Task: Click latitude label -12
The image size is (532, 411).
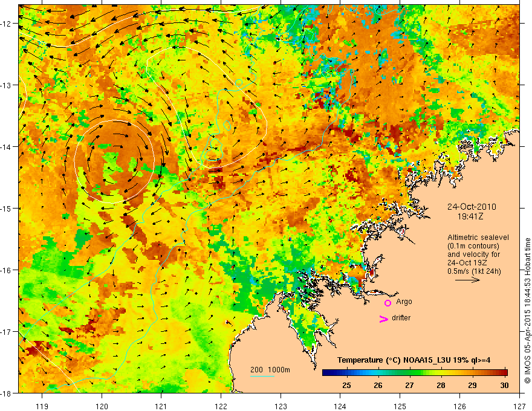Action: pyautogui.click(x=6, y=24)
